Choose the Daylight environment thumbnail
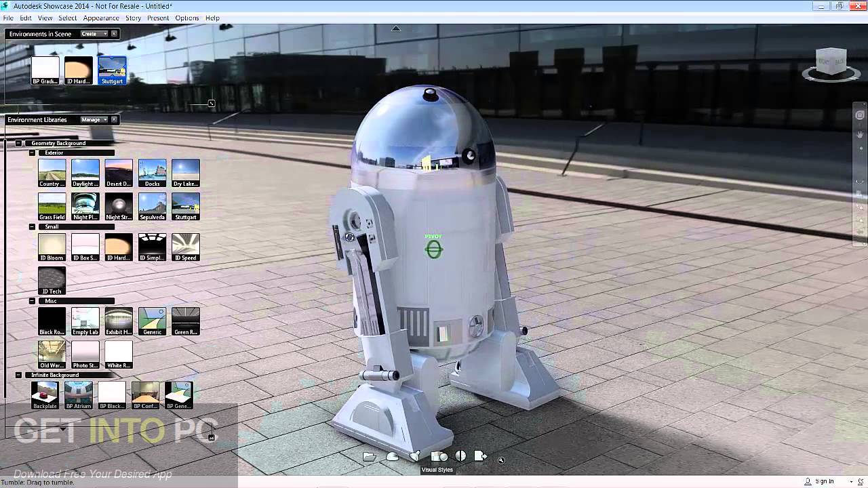This screenshot has width=868, height=488. (x=85, y=173)
